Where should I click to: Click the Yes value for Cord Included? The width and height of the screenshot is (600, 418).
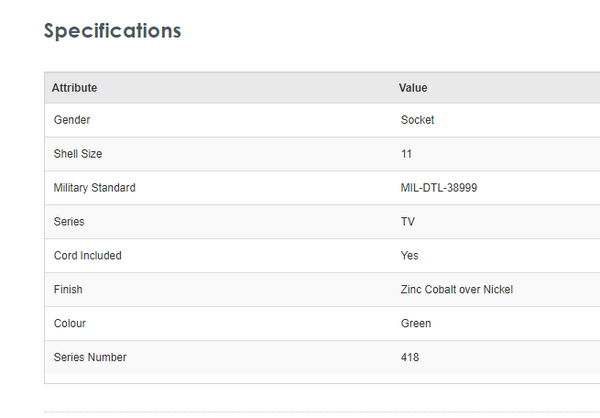coord(410,256)
